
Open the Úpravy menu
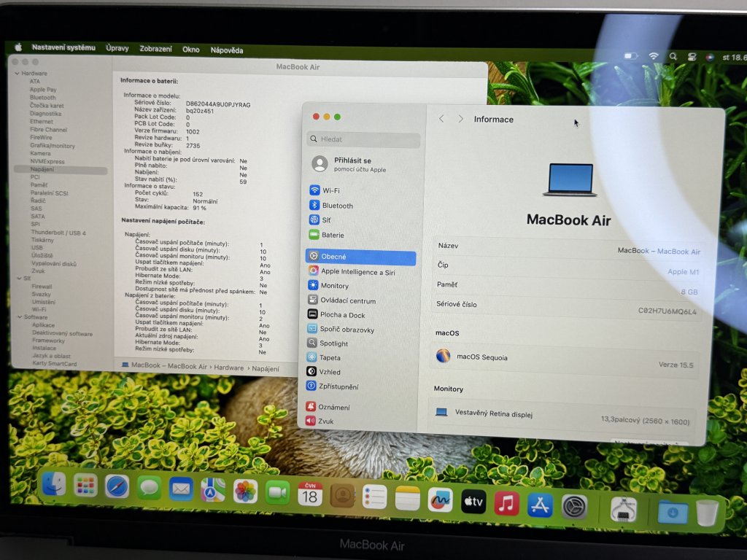coord(117,48)
